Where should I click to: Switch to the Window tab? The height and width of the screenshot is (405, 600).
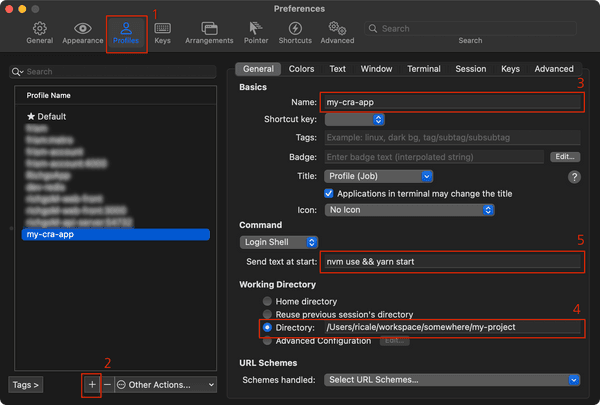[377, 69]
